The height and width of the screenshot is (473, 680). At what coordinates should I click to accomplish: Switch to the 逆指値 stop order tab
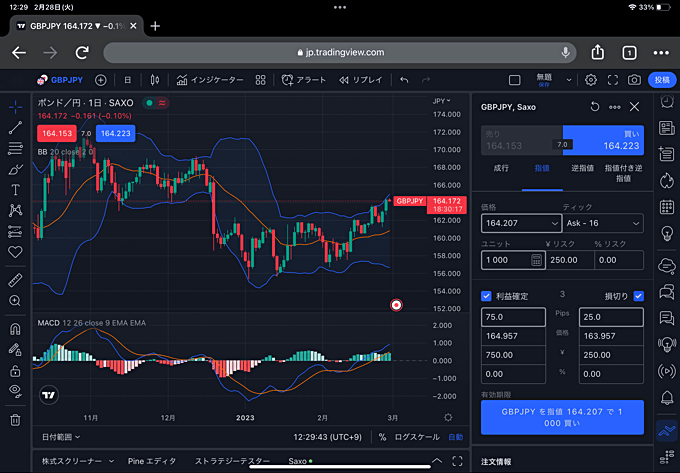[582, 168]
